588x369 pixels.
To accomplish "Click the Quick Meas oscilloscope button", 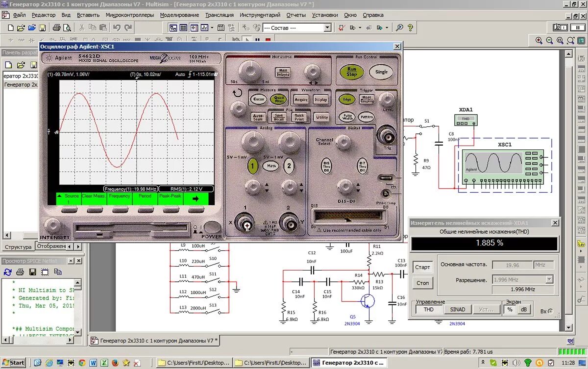I will click(x=279, y=99).
